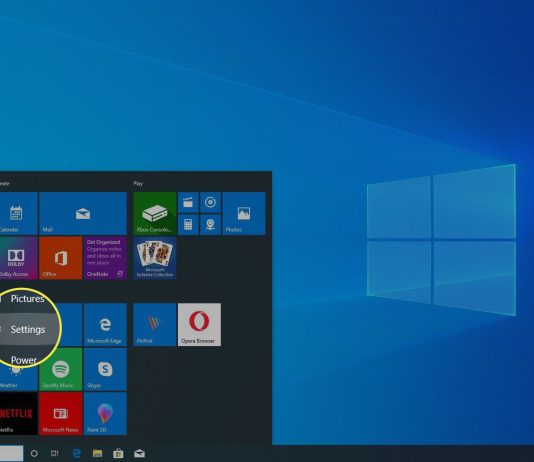
Task: Launch the Paint 3D tile
Action: [x=105, y=414]
